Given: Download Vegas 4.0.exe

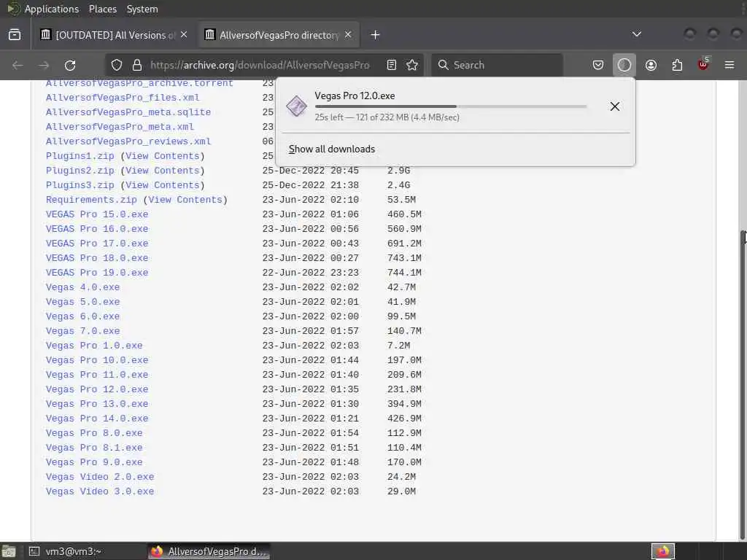Looking at the screenshot, I should [82, 287].
